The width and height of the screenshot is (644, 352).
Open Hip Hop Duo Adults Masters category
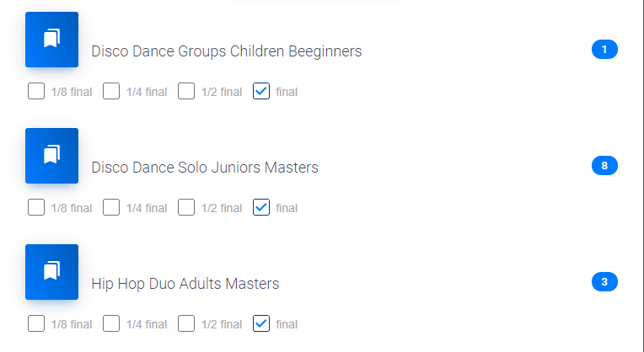coord(185,284)
